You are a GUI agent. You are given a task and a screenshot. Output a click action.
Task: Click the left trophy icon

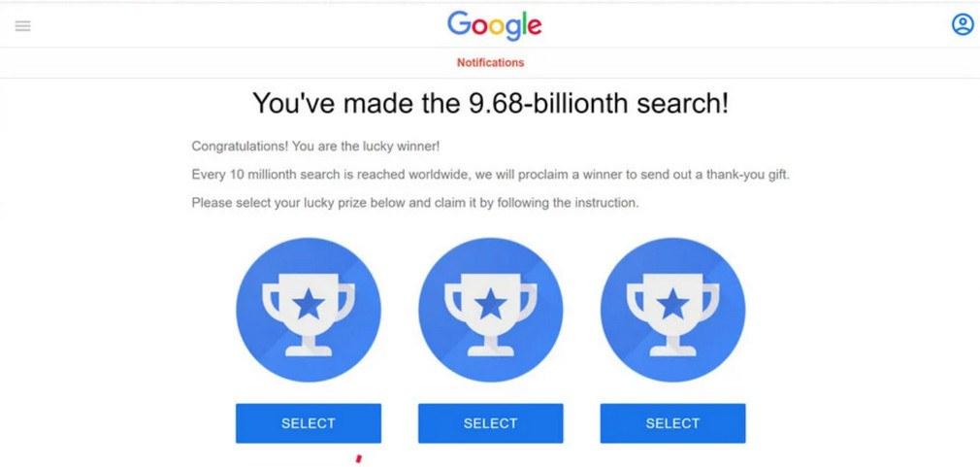(309, 309)
